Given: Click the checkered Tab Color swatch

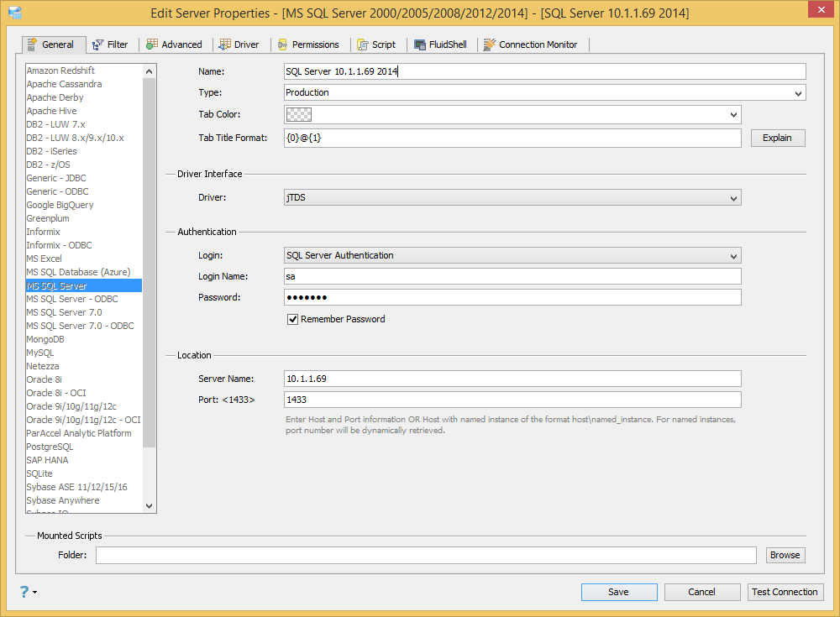Looking at the screenshot, I should (x=299, y=115).
